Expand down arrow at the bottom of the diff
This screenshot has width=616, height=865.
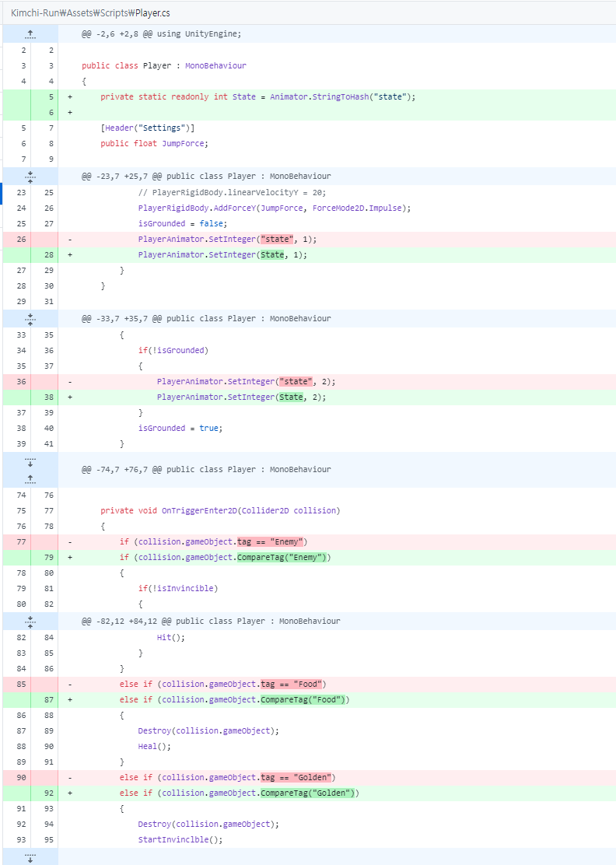[30, 857]
